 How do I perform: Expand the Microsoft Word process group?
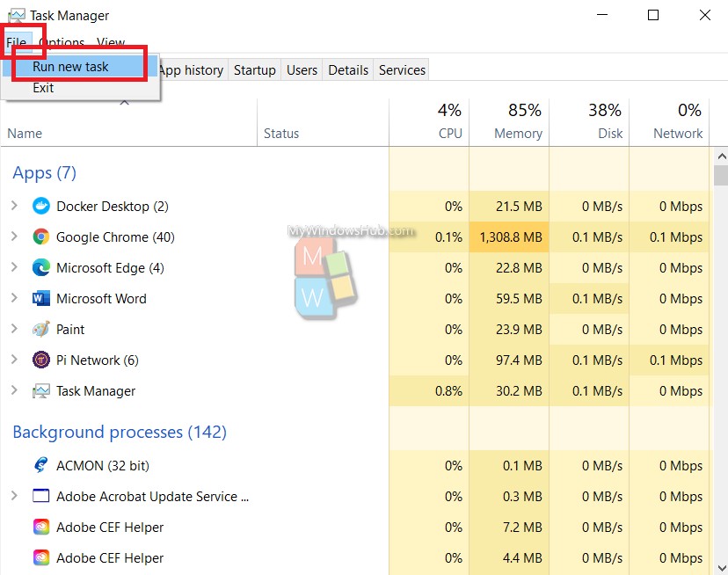point(14,298)
